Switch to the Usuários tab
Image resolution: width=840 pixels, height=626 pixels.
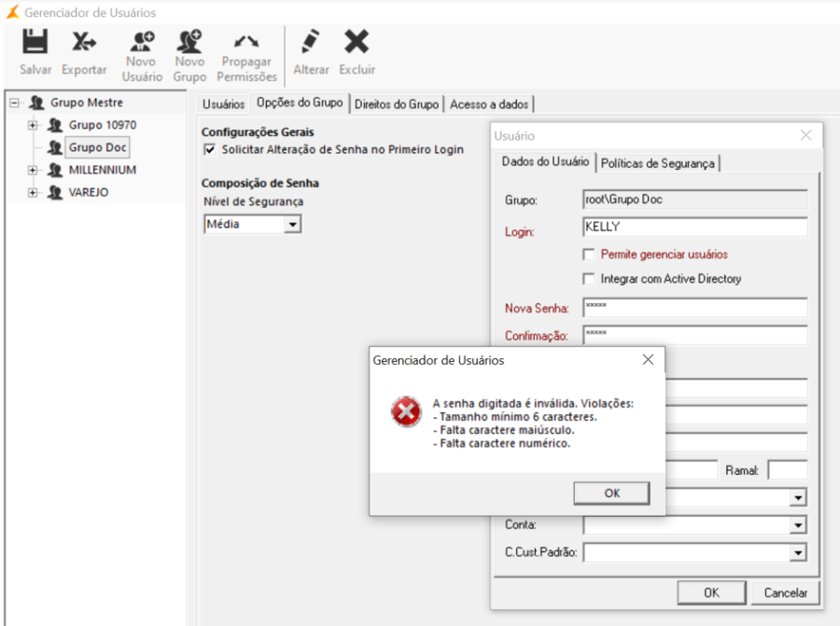click(223, 104)
